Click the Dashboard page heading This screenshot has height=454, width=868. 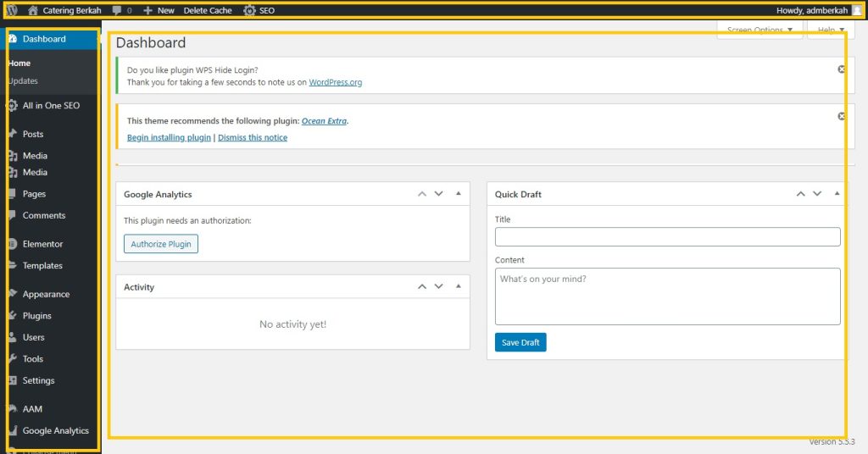[151, 42]
